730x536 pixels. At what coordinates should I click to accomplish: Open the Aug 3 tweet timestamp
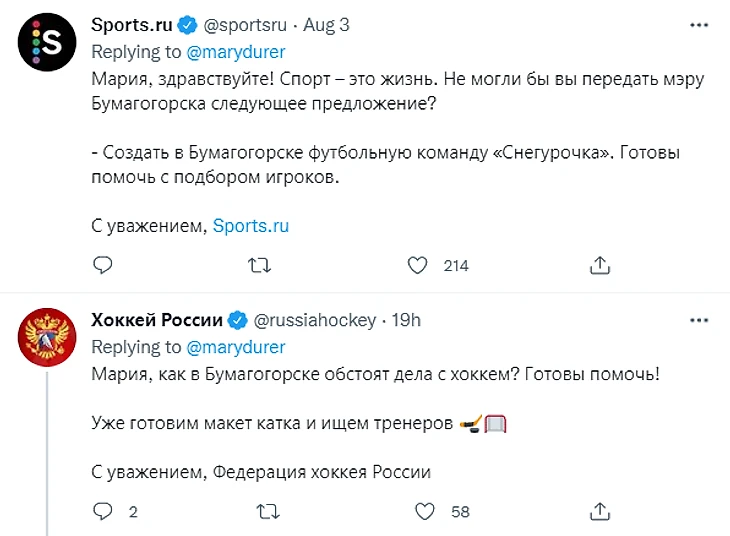326,25
